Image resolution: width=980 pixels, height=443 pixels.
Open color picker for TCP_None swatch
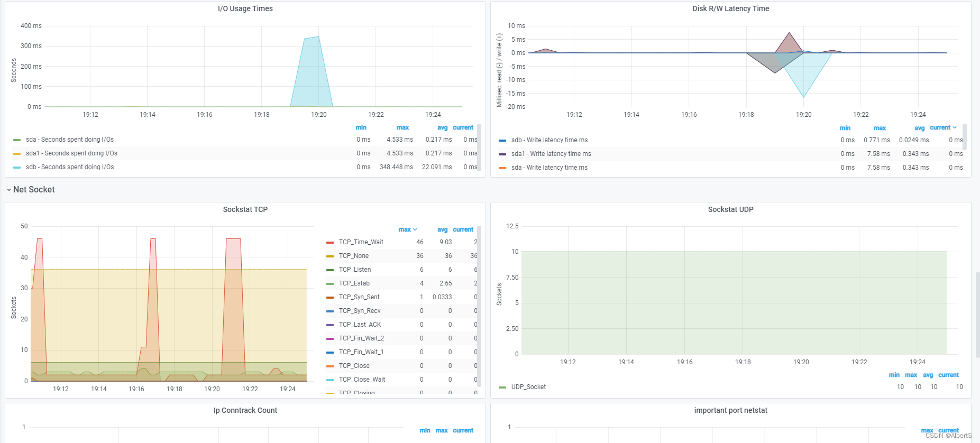pos(330,256)
